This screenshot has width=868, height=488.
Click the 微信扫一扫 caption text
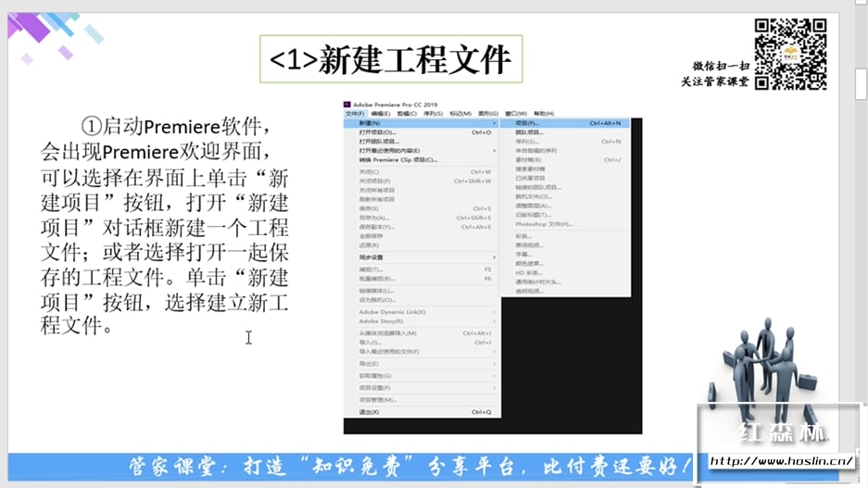tap(720, 66)
